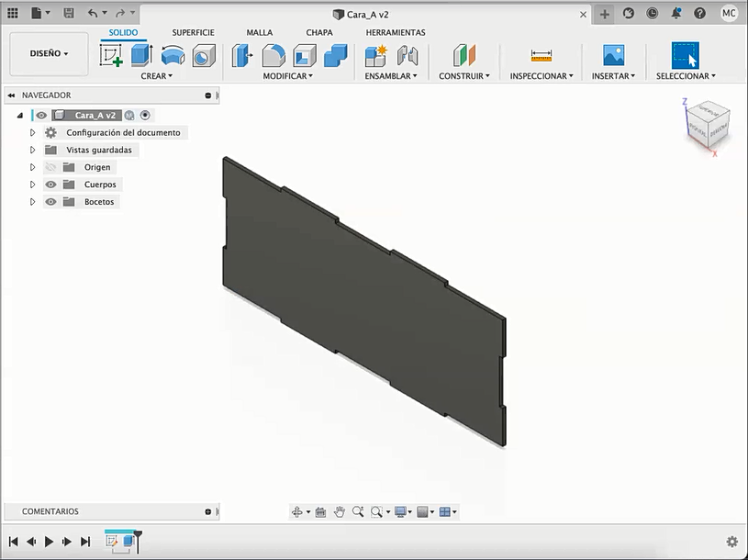The width and height of the screenshot is (748, 560).
Task: Play the timeline
Action: 49,542
